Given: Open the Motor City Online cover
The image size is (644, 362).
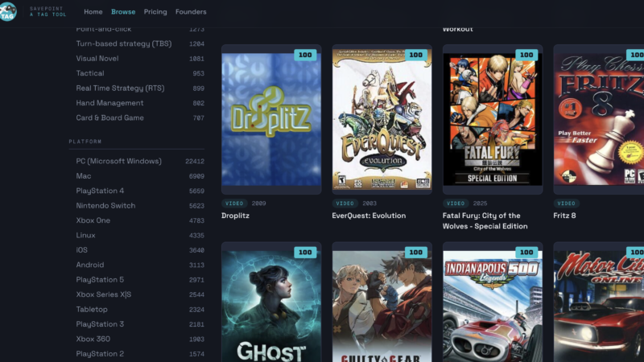Looking at the screenshot, I should pyautogui.click(x=599, y=302).
